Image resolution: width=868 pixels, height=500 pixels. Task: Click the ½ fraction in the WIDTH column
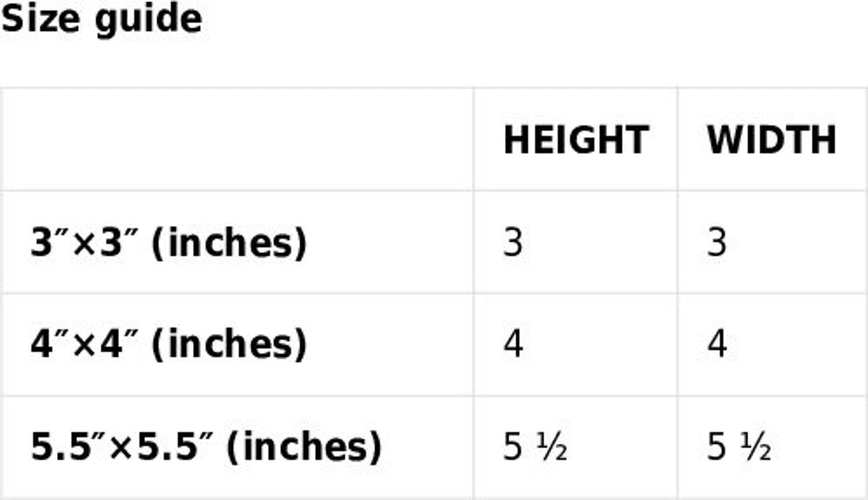[x=756, y=448]
